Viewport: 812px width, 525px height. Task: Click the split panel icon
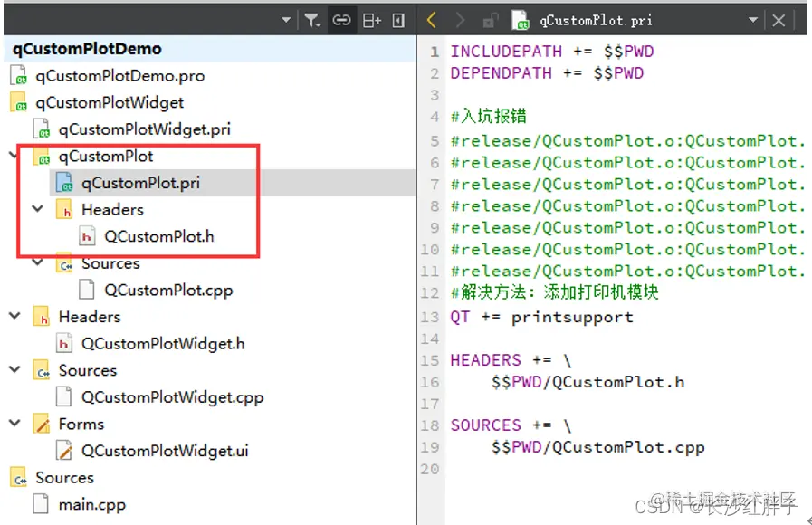click(x=372, y=20)
